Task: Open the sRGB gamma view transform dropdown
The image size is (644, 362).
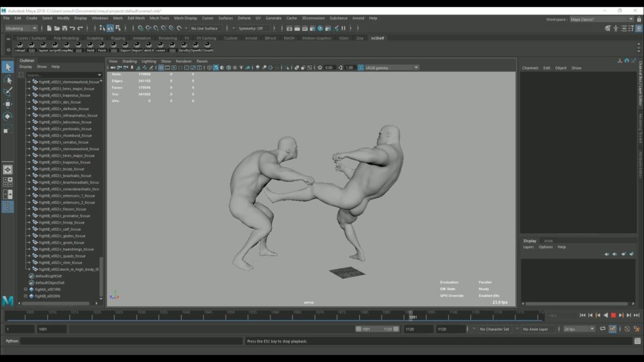Action: click(x=391, y=68)
